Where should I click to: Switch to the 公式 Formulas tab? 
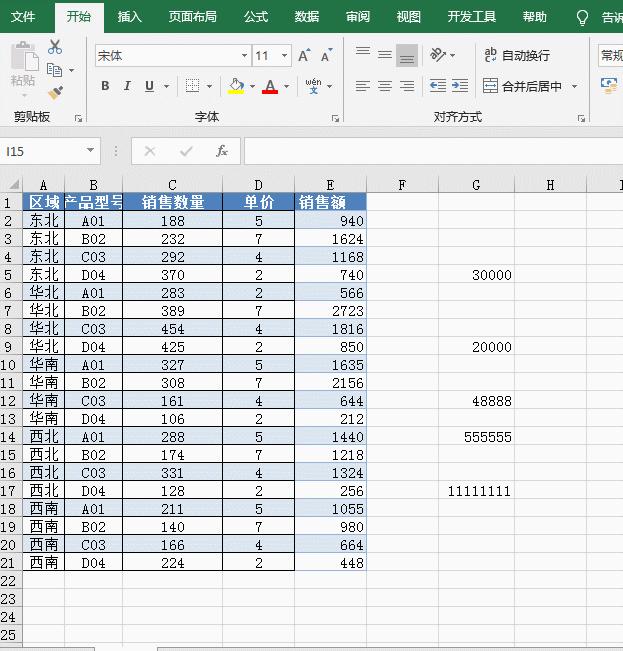click(256, 17)
